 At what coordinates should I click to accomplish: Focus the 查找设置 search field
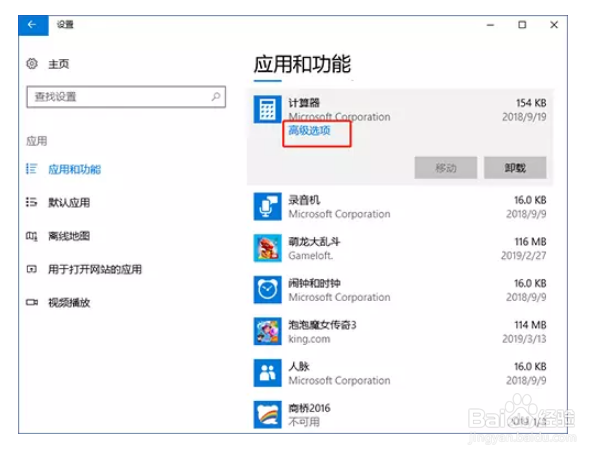tap(126, 97)
